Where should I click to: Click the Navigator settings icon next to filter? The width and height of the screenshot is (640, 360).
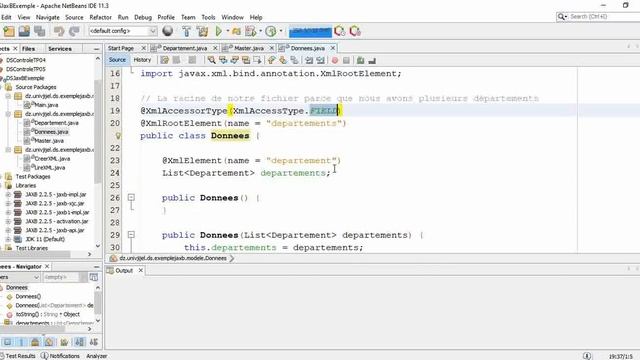(93, 277)
